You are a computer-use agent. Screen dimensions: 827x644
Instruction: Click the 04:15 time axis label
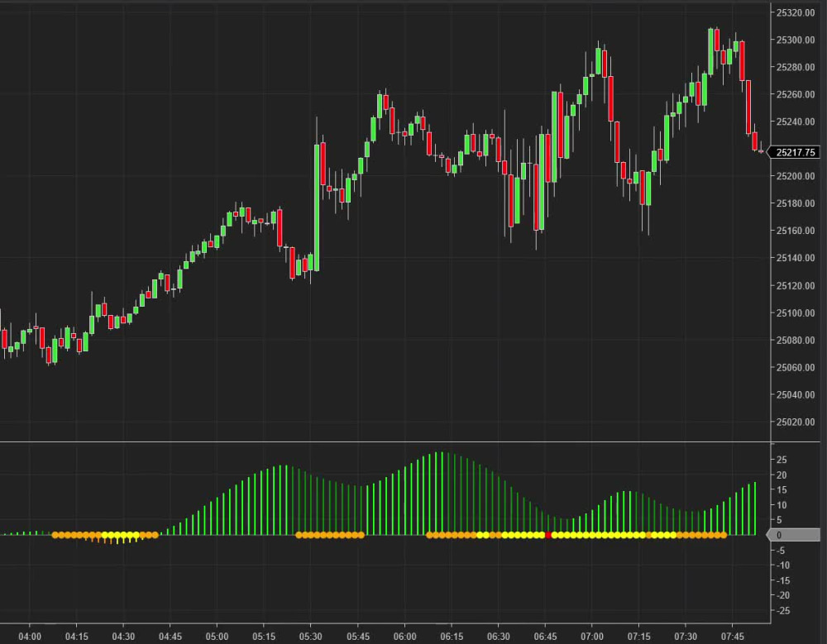[x=76, y=637]
